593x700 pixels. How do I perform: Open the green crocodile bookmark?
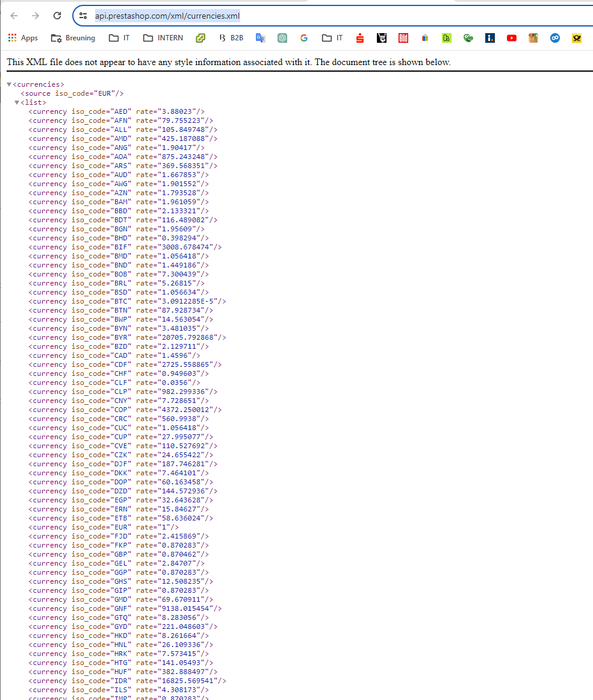(x=468, y=37)
